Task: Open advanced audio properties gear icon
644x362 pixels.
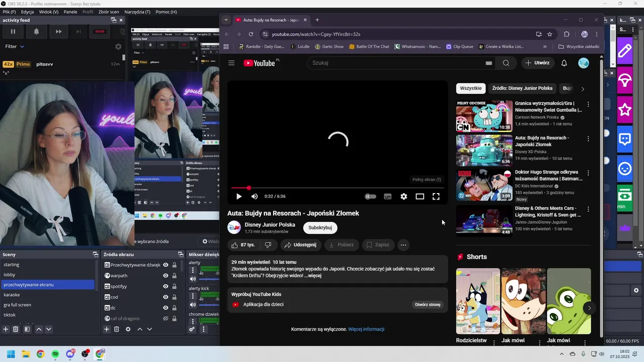Action: coord(192,329)
